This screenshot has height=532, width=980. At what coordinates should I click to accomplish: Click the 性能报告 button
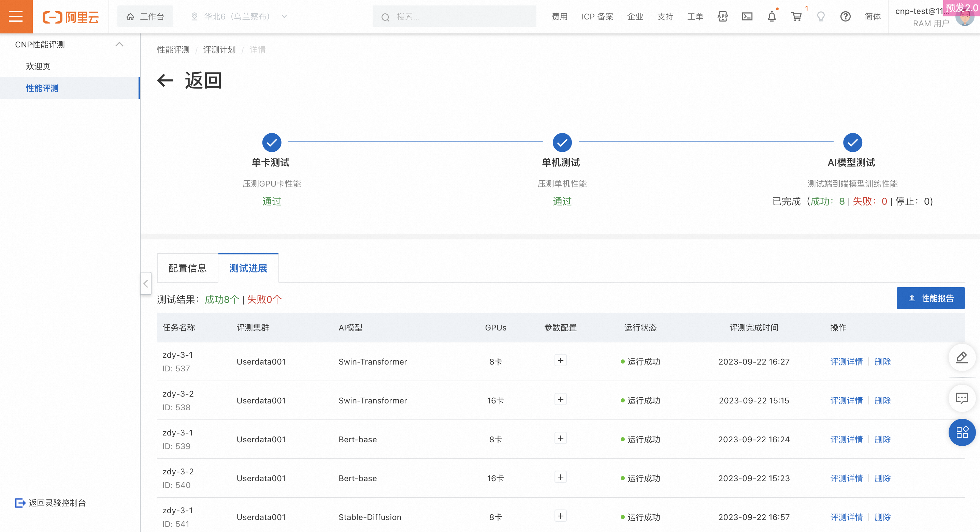(930, 298)
